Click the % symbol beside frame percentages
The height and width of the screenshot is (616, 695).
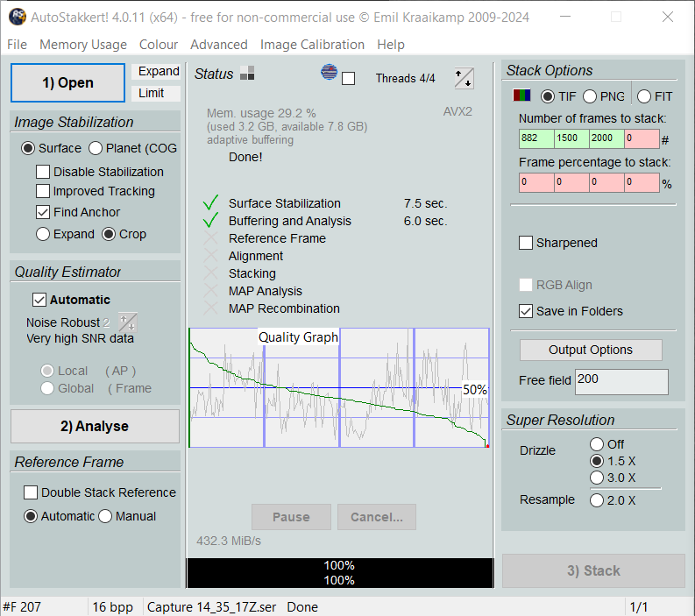(x=667, y=184)
